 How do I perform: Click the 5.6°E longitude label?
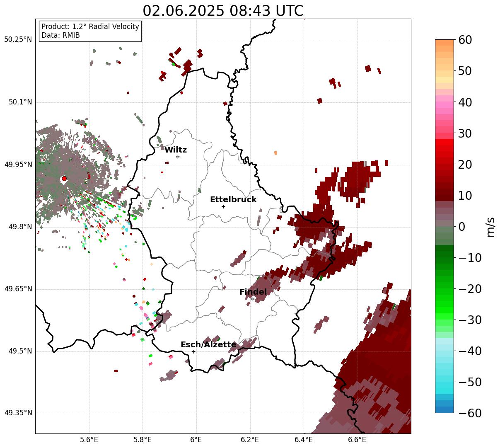[89, 440]
